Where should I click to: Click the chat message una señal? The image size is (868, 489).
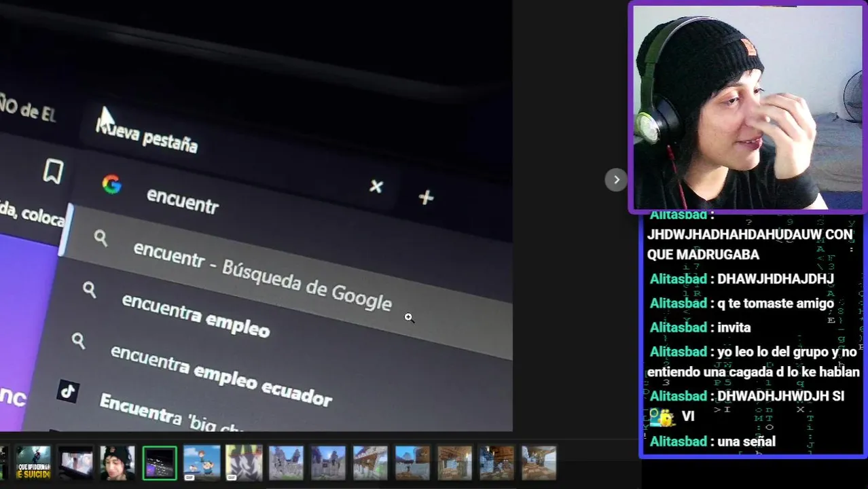tap(746, 442)
